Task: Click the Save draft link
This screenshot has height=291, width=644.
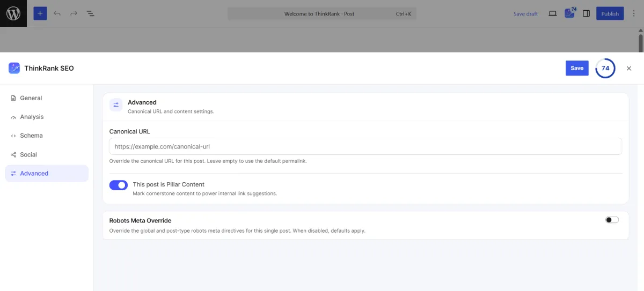Action: click(525, 14)
